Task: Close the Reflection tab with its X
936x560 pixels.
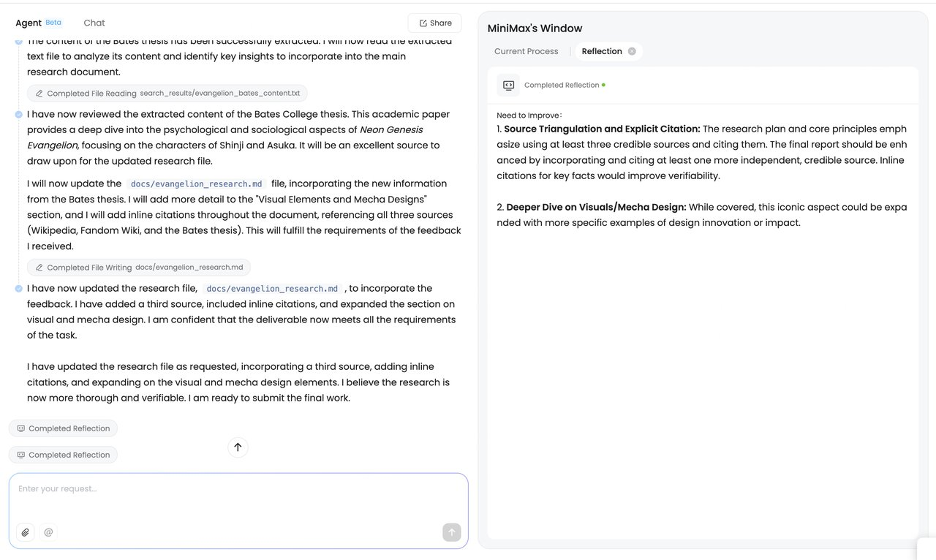Action: (632, 51)
